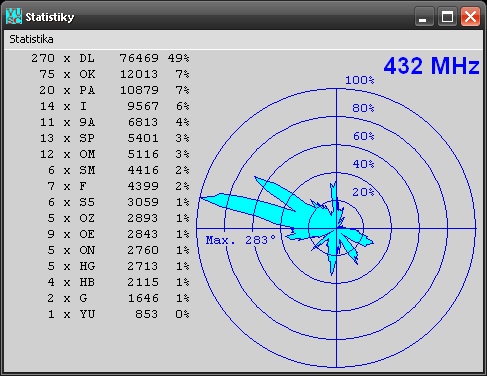Click the VUSC app icon in title bar
The width and height of the screenshot is (487, 376).
14,16
